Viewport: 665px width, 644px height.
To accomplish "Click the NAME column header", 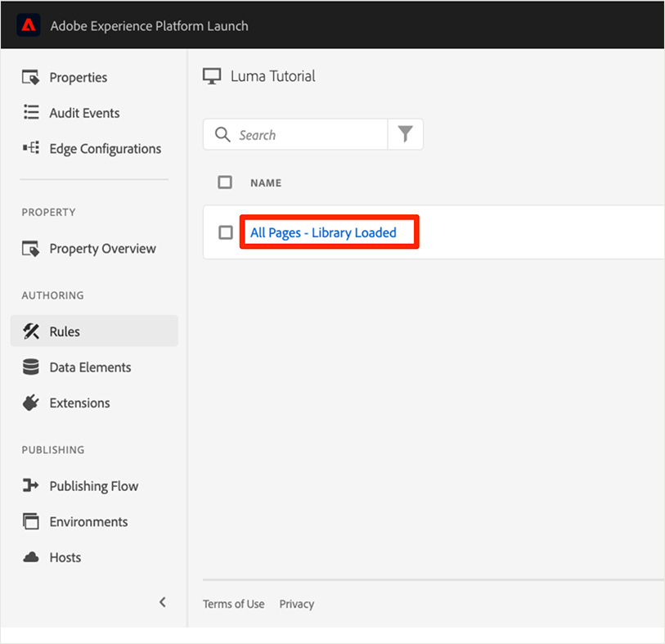I will tap(266, 182).
